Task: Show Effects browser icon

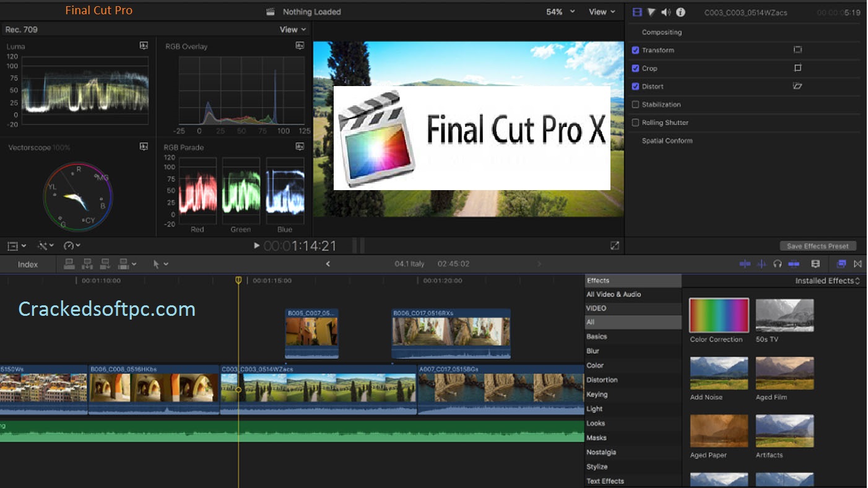Action: click(x=841, y=264)
